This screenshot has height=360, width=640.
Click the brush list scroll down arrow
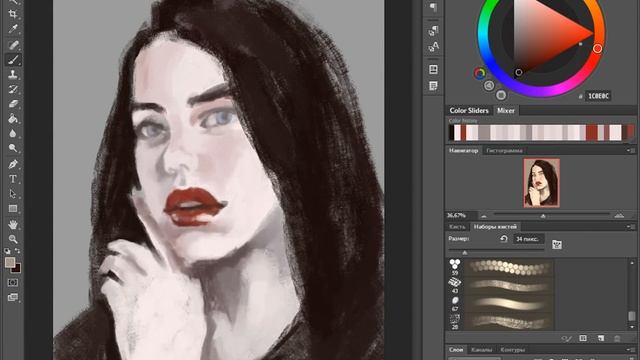pyautogui.click(x=632, y=326)
